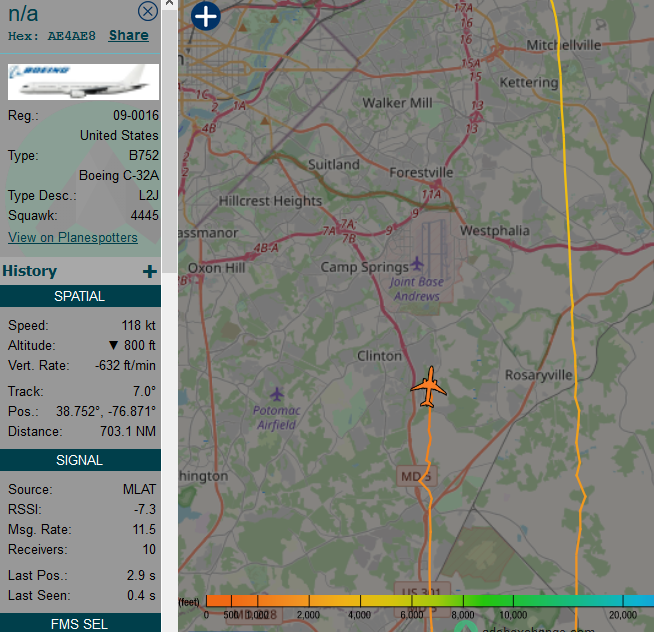Click the RSSI value -7.3
Viewport: 654px width, 632px height.
pyautogui.click(x=145, y=509)
